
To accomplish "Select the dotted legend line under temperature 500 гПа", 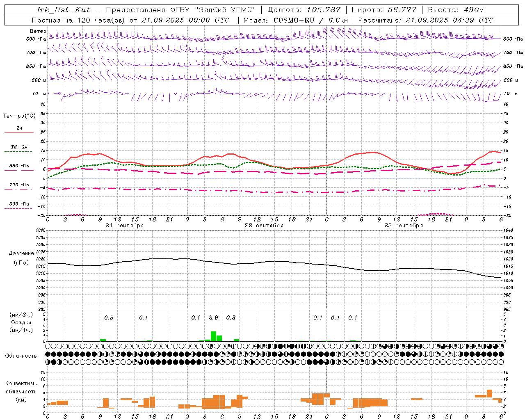I will [x=18, y=208].
